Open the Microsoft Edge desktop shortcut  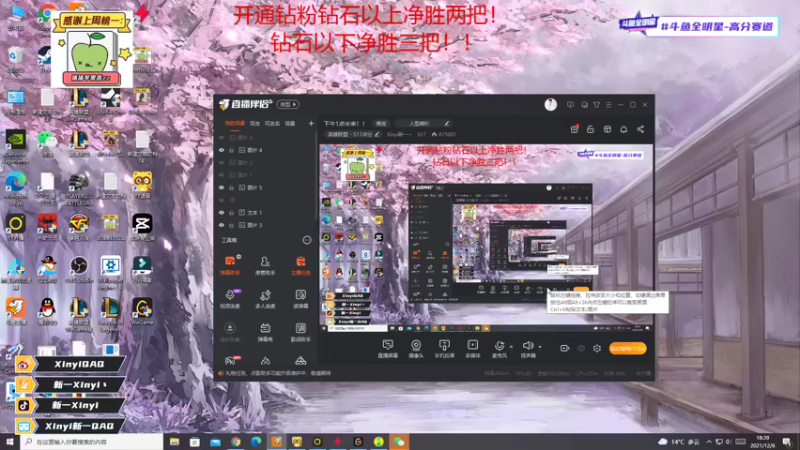[16, 186]
